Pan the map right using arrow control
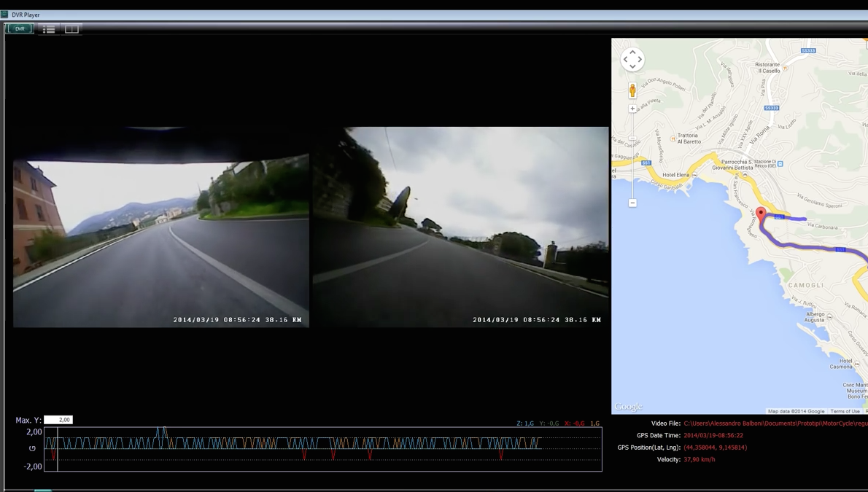Image resolution: width=868 pixels, height=492 pixels. tap(640, 60)
